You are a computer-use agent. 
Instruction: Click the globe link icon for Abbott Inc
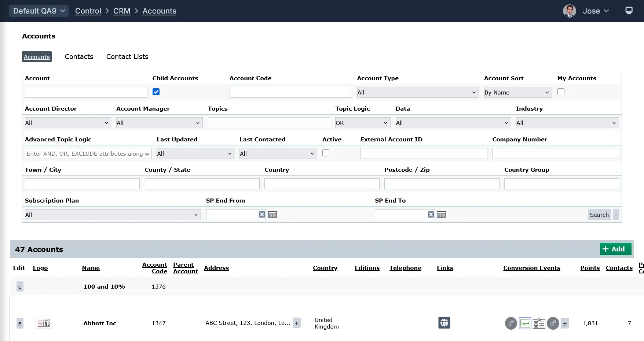coord(444,323)
